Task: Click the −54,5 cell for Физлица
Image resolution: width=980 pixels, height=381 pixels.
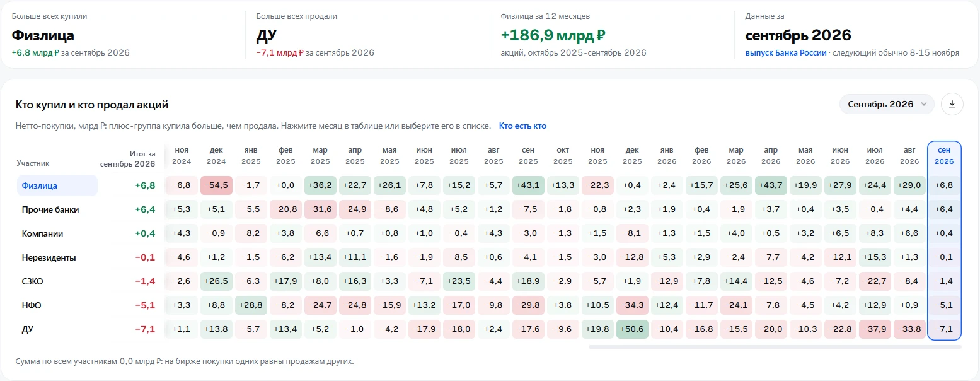Action: [x=216, y=185]
